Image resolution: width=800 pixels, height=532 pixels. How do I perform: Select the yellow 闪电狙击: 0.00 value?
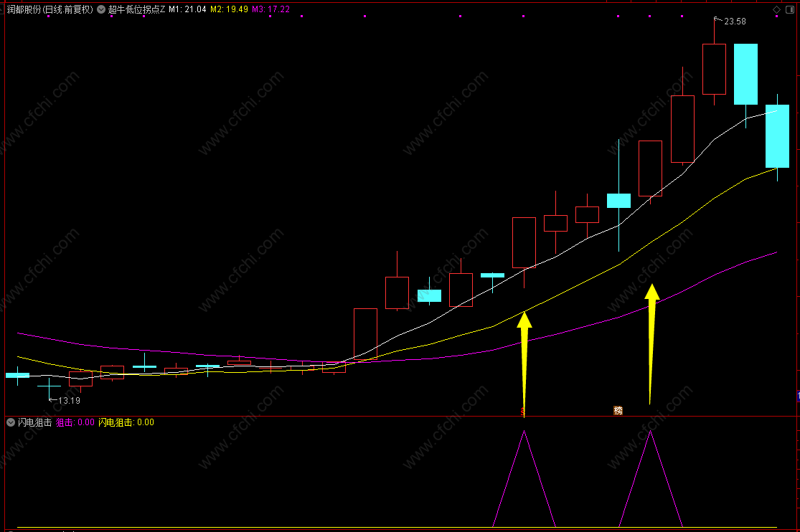pyautogui.click(x=126, y=422)
